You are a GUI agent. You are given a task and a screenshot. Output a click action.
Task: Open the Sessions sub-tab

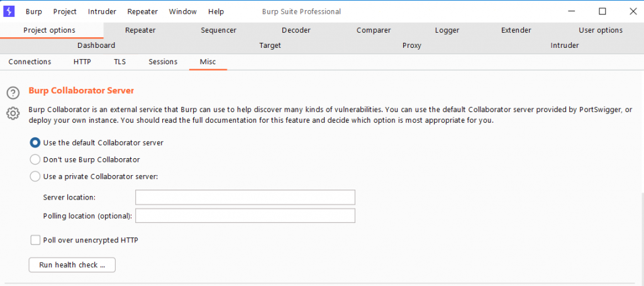click(x=163, y=62)
